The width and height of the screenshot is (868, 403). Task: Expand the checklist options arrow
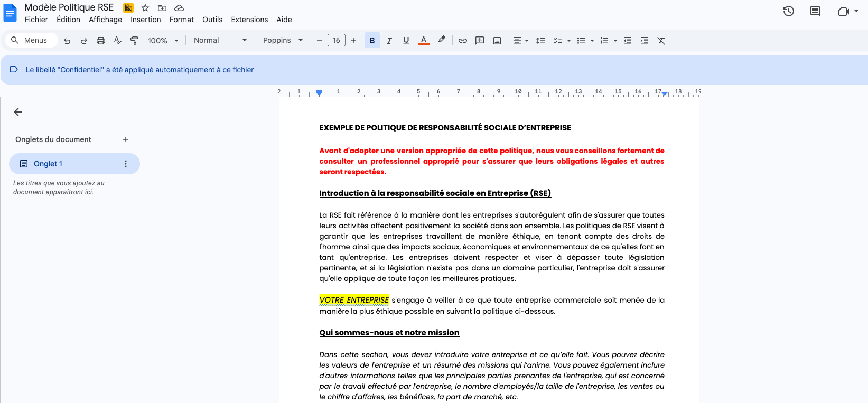(569, 41)
